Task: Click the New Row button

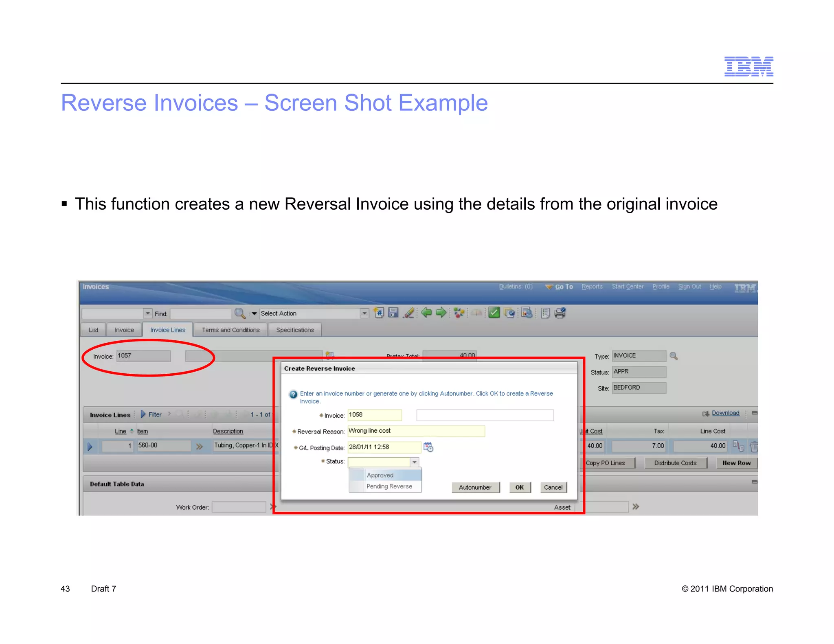Action: 736,463
